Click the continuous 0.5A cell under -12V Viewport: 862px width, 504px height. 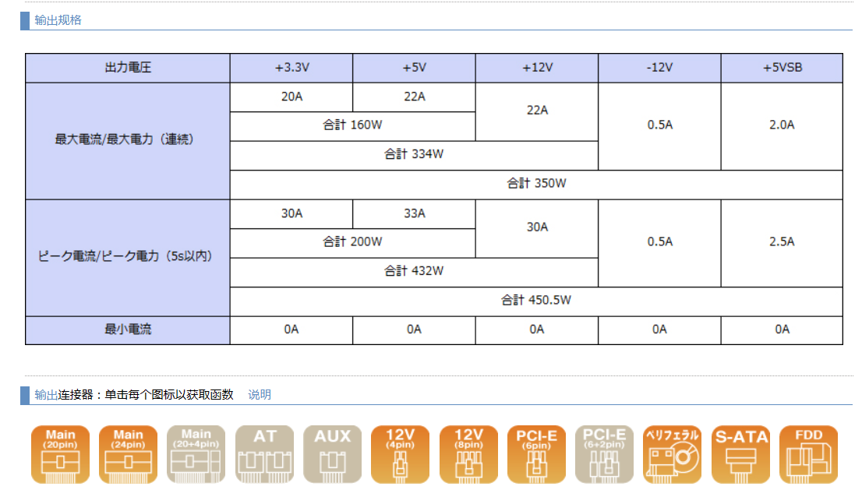point(659,126)
